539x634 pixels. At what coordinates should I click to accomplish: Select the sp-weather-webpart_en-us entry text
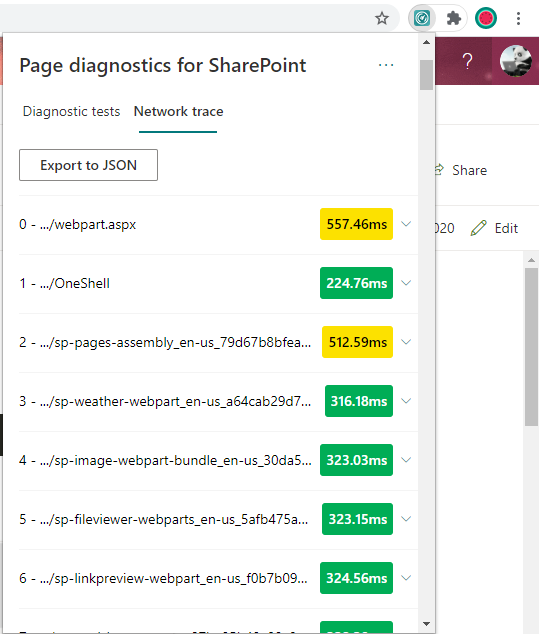pyautogui.click(x=165, y=402)
